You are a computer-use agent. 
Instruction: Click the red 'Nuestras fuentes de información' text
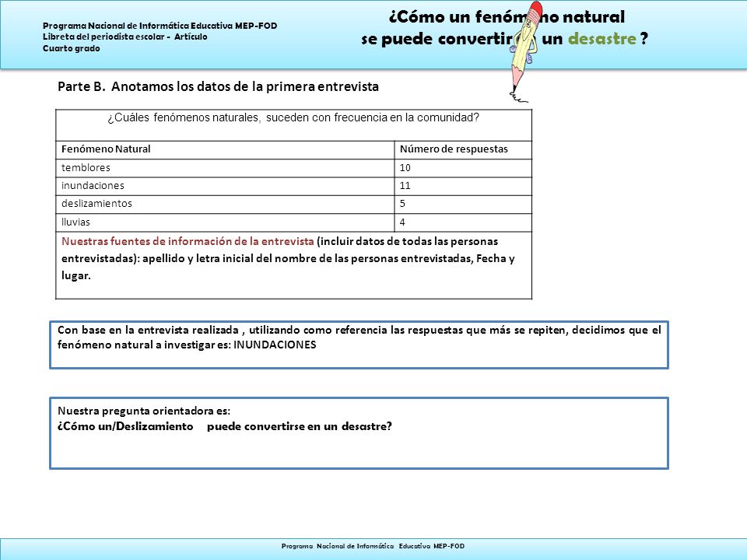(188, 241)
